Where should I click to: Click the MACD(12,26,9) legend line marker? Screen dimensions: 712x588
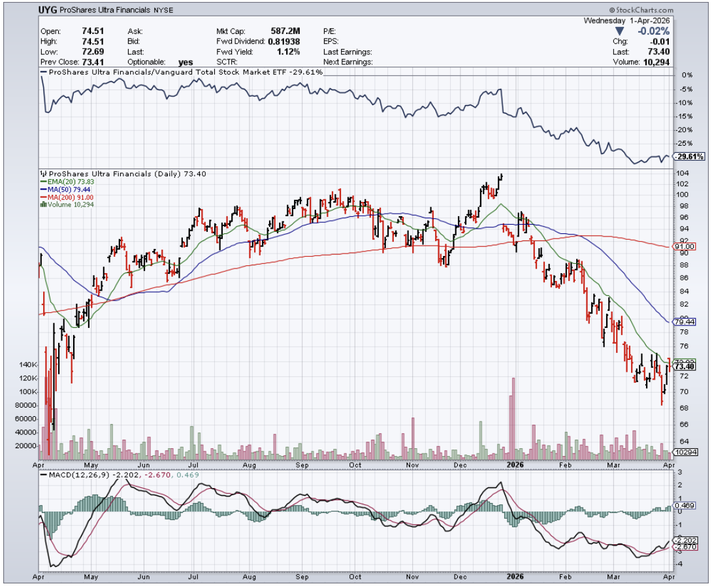pos(43,474)
